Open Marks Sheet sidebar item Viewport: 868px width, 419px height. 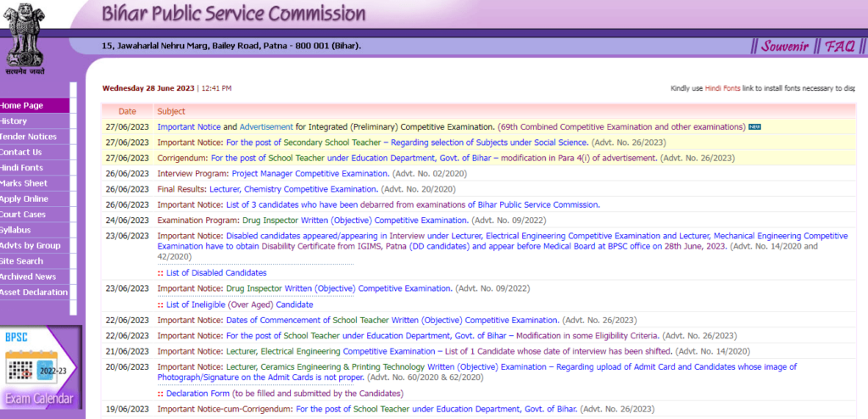(35, 183)
